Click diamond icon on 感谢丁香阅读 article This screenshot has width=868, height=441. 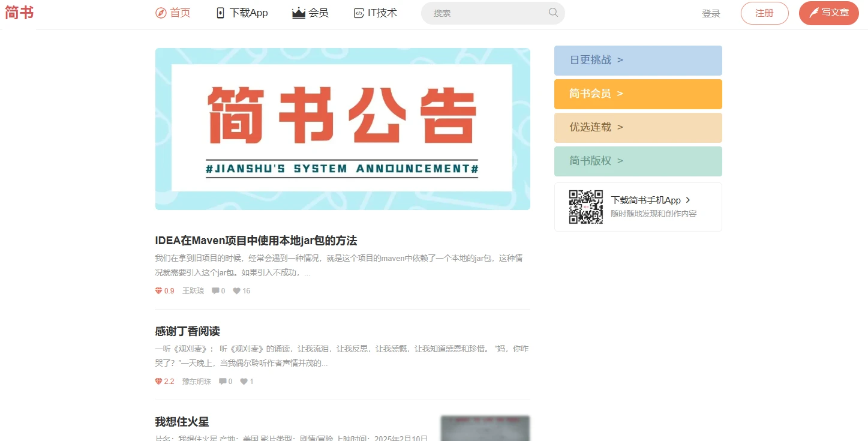[159, 382]
